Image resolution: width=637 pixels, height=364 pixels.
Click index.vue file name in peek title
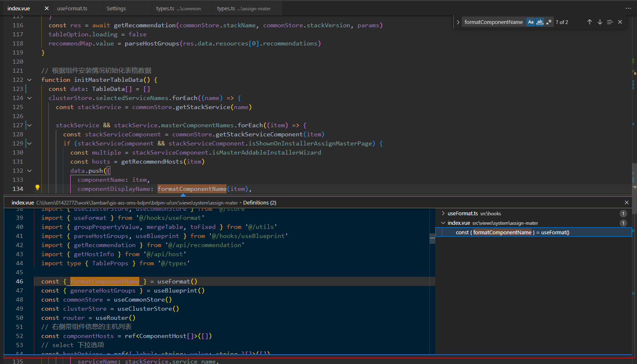[x=23, y=202]
